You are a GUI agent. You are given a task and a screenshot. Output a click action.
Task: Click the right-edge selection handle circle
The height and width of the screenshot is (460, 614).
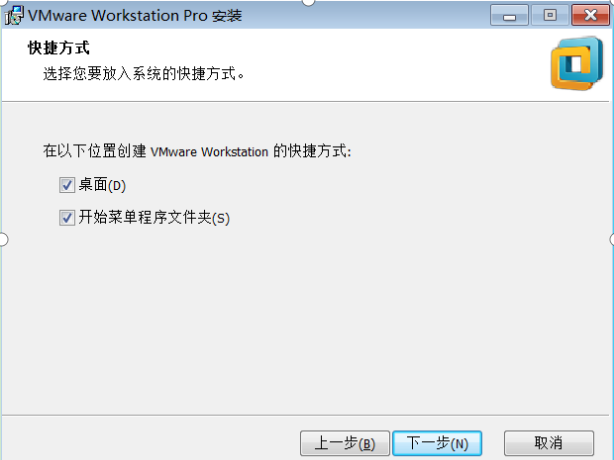coord(612,239)
